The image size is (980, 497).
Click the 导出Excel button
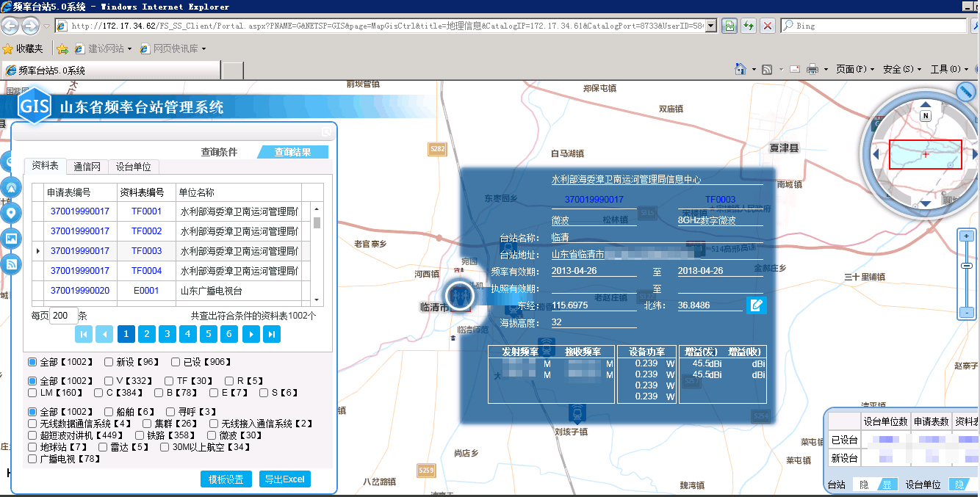pos(284,479)
